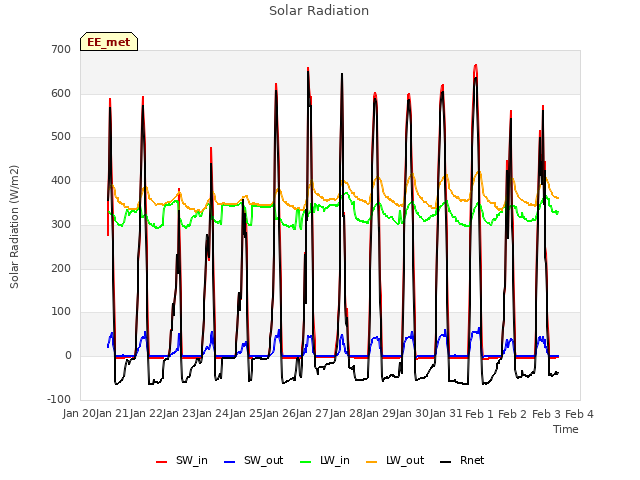Click the 0 y-axis tick label
The width and height of the screenshot is (640, 480).
click(68, 356)
